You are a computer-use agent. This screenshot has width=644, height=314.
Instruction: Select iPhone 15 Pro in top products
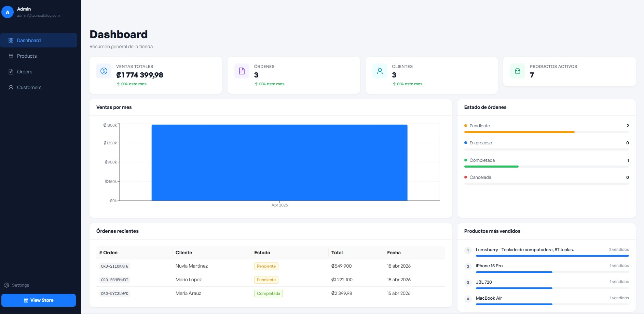(489, 266)
